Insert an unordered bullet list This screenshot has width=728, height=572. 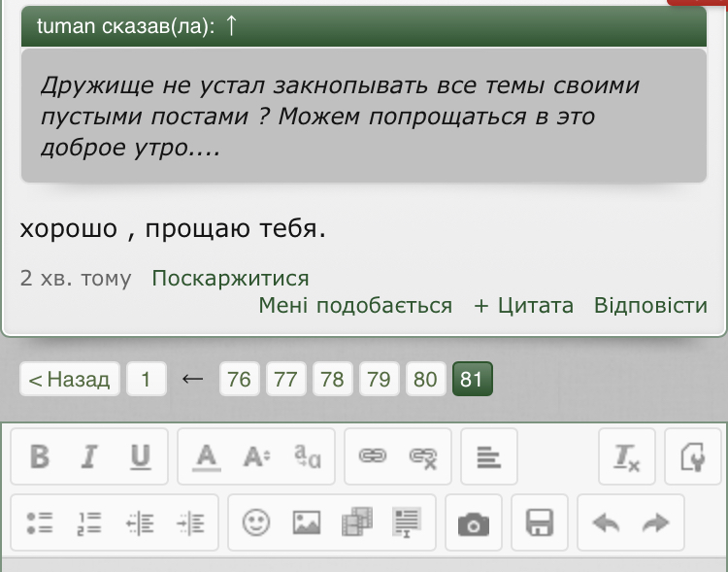pyautogui.click(x=40, y=523)
